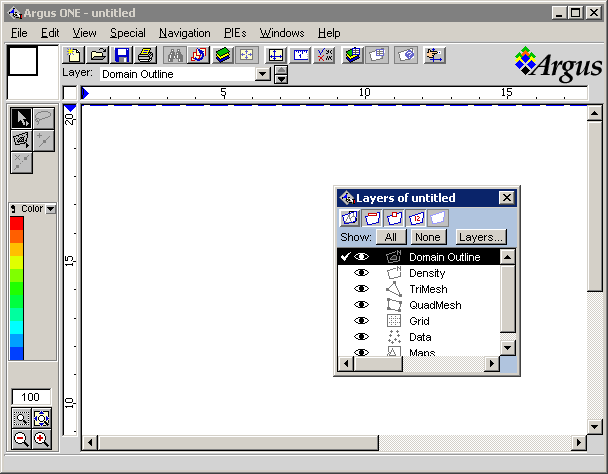Select the QuadMesh layer row
The height and width of the screenshot is (474, 608).
tap(419, 305)
